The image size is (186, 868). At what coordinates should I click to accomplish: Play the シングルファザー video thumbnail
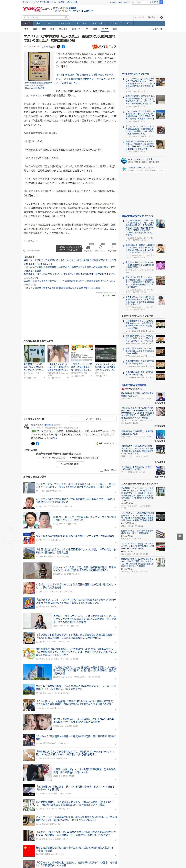point(105,353)
